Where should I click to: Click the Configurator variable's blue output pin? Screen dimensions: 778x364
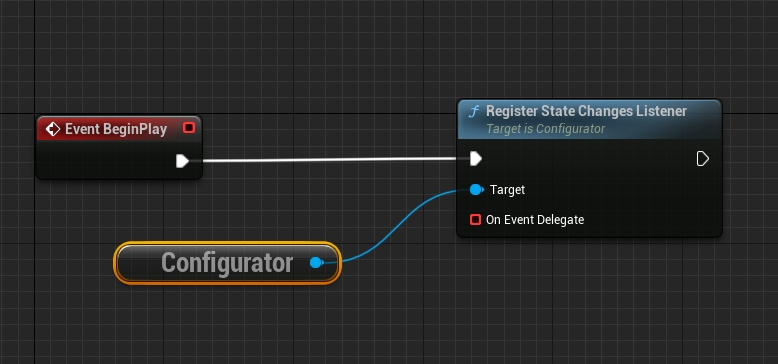(316, 263)
